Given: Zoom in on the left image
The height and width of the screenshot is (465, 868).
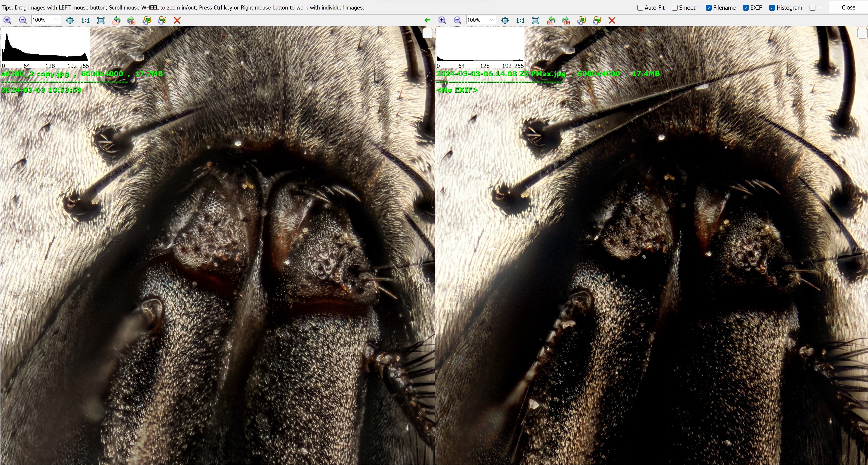Looking at the screenshot, I should point(7,20).
